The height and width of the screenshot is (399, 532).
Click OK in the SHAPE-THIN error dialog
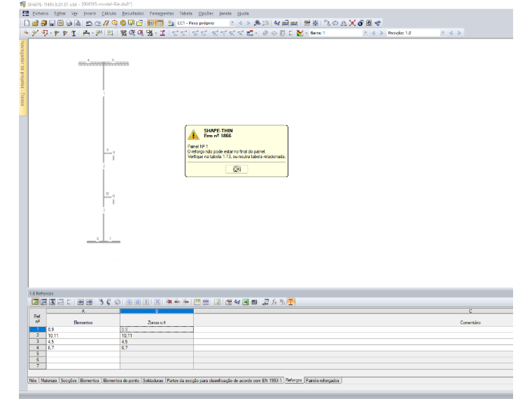click(x=237, y=169)
